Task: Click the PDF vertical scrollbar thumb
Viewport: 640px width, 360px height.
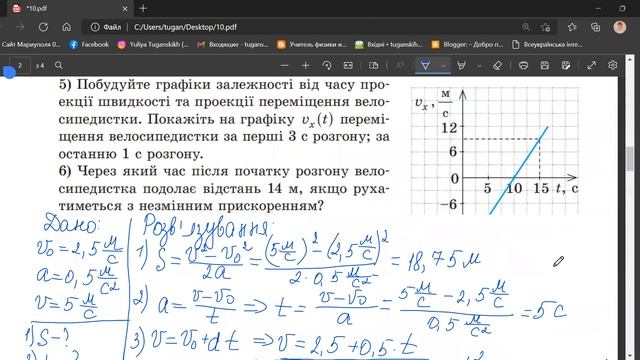Action: click(x=629, y=159)
